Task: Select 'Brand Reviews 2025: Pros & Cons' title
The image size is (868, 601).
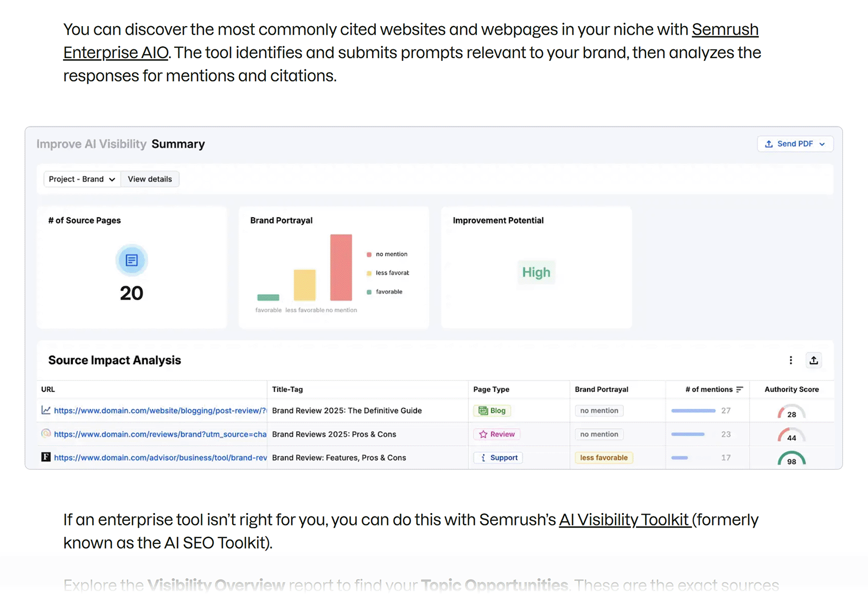Action: [334, 434]
